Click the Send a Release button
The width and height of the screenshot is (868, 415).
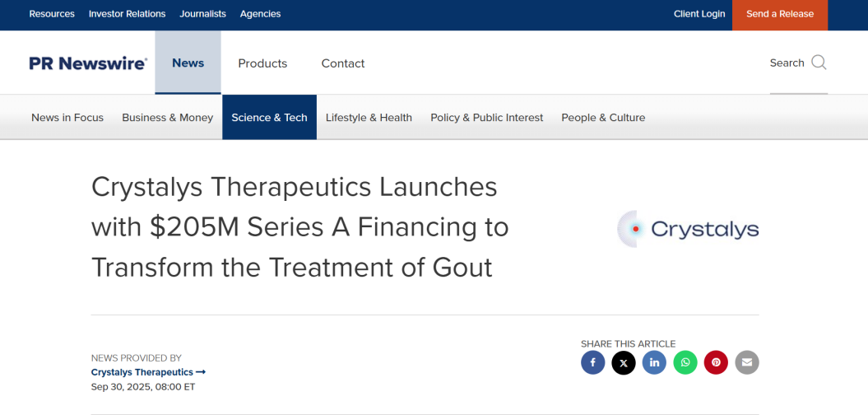tap(779, 14)
